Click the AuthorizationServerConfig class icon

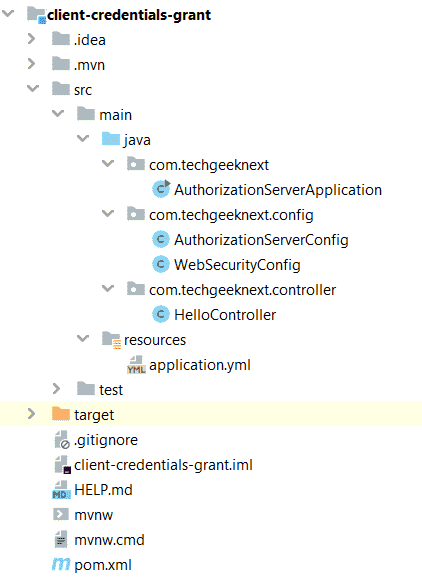click(x=161, y=239)
